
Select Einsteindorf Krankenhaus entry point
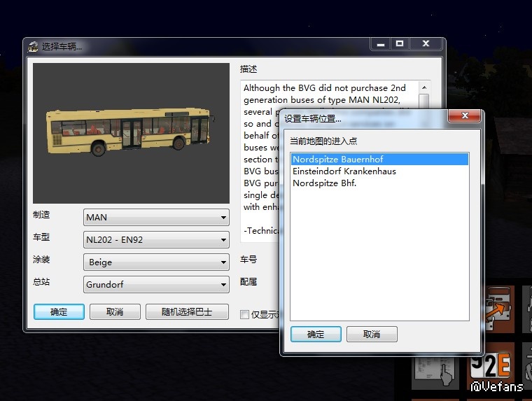pos(344,171)
